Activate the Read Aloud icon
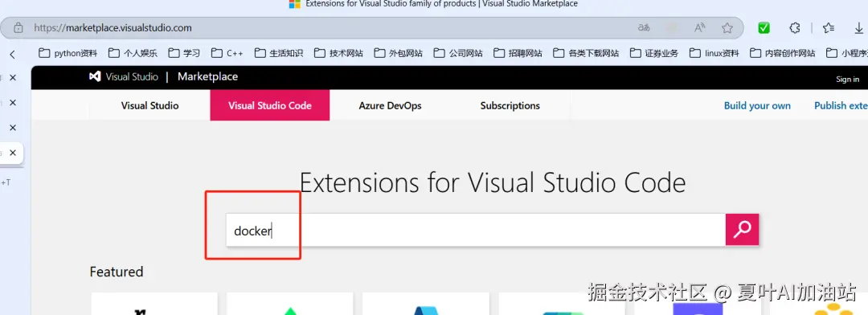Image resolution: width=868 pixels, height=315 pixels. pyautogui.click(x=700, y=27)
